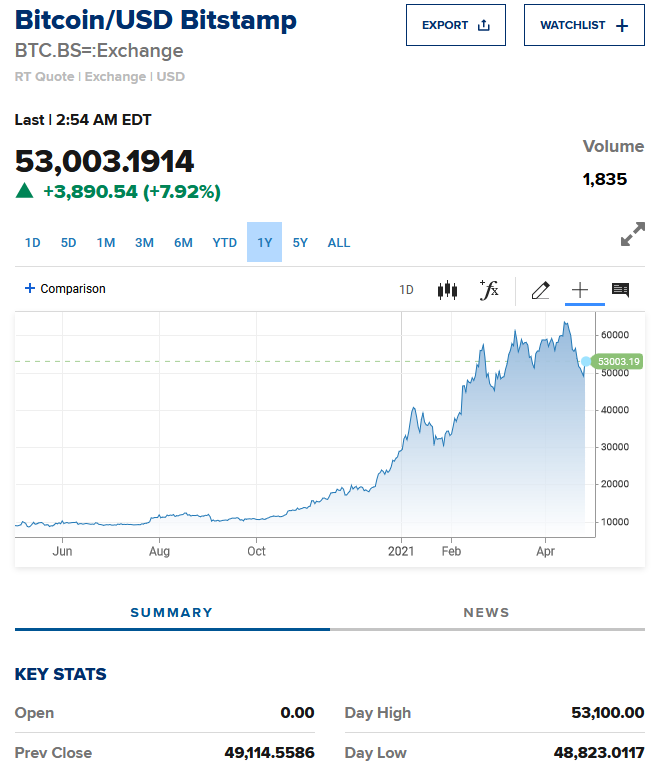The height and width of the screenshot is (767, 656).
Task: Switch to the News tab
Action: point(486,612)
